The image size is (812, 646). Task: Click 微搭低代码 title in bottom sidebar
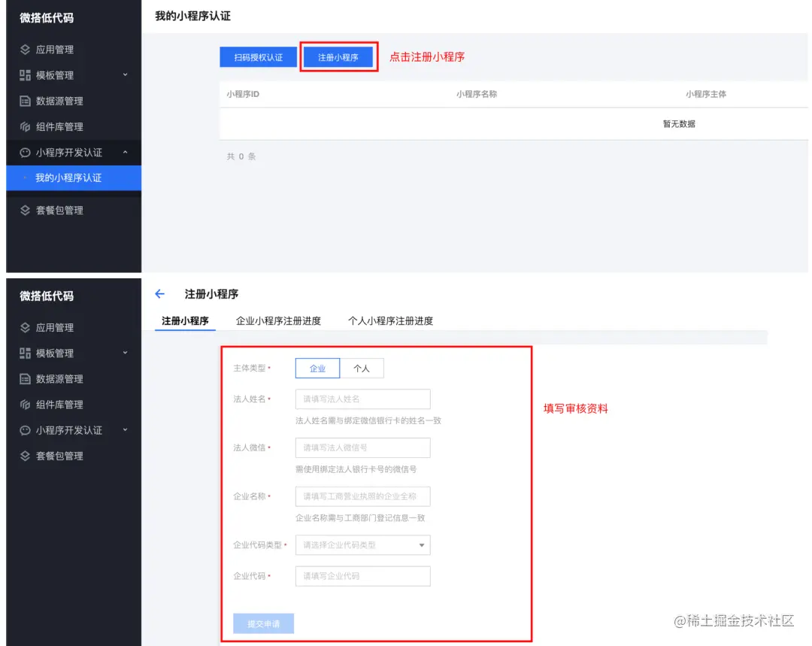(47, 296)
